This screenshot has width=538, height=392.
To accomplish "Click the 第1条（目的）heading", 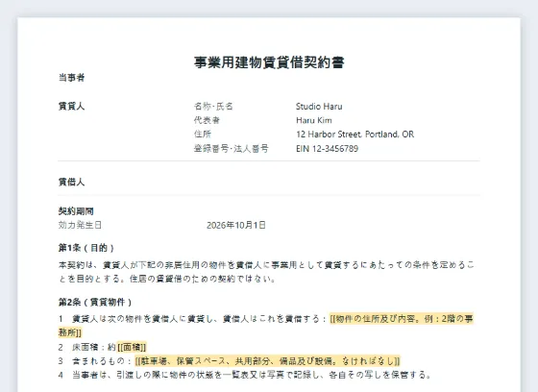I will pyautogui.click(x=86, y=248).
